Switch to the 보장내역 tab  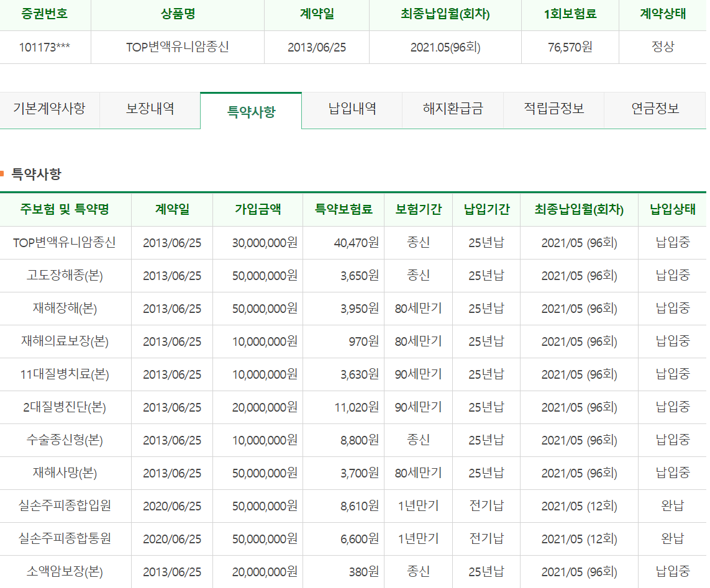[150, 109]
